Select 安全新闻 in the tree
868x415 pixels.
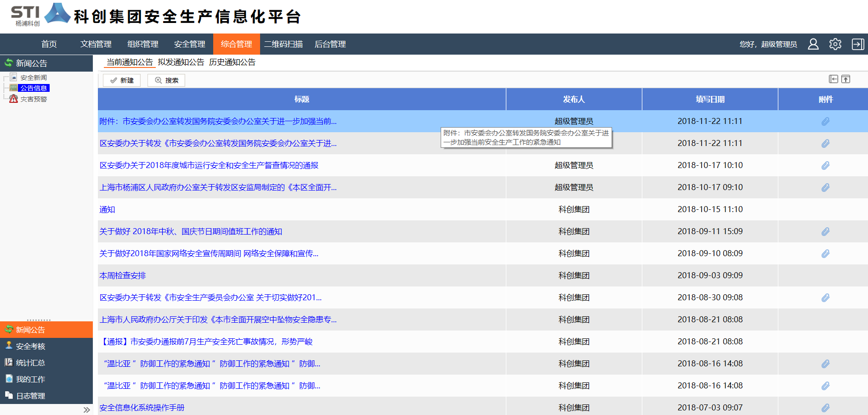coord(34,78)
